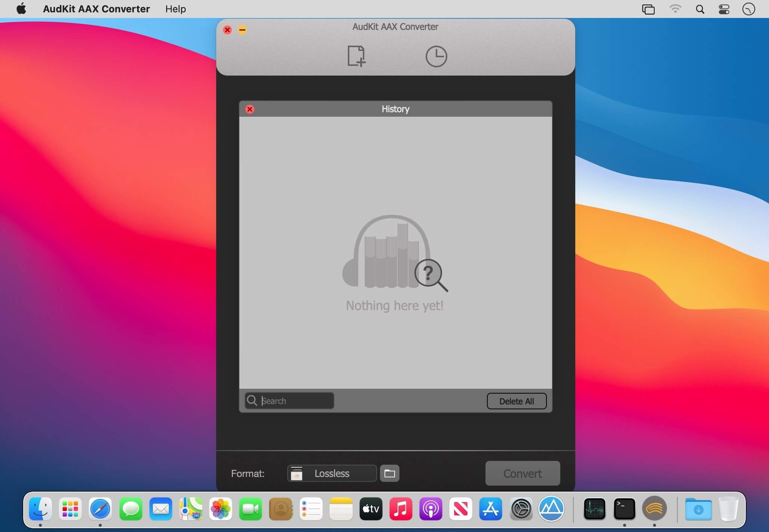Click the Convert button
This screenshot has width=769, height=532.
pos(523,473)
